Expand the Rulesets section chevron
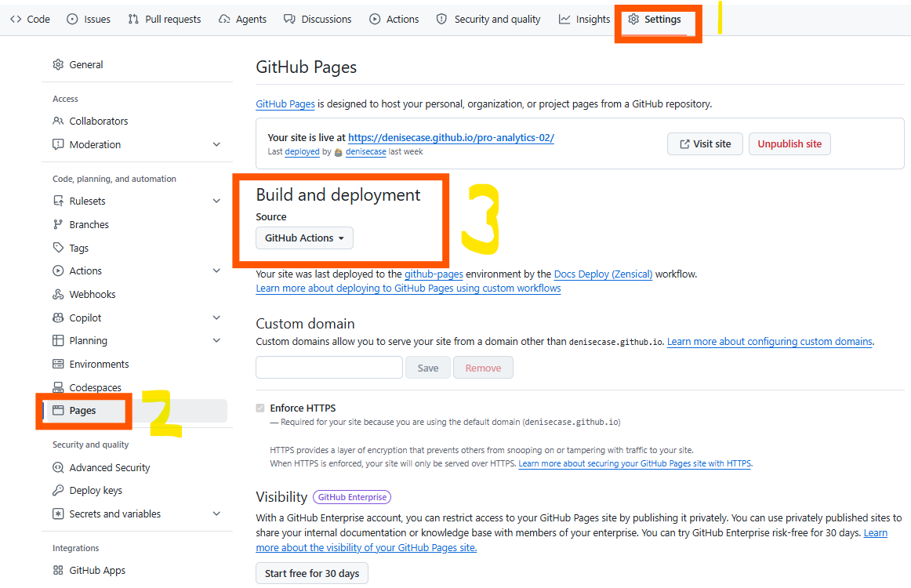 [x=216, y=201]
